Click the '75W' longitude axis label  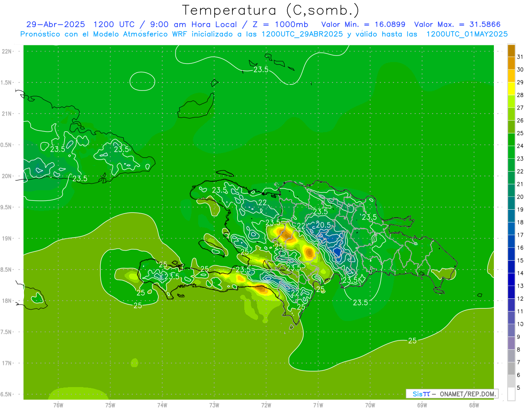[x=110, y=405]
